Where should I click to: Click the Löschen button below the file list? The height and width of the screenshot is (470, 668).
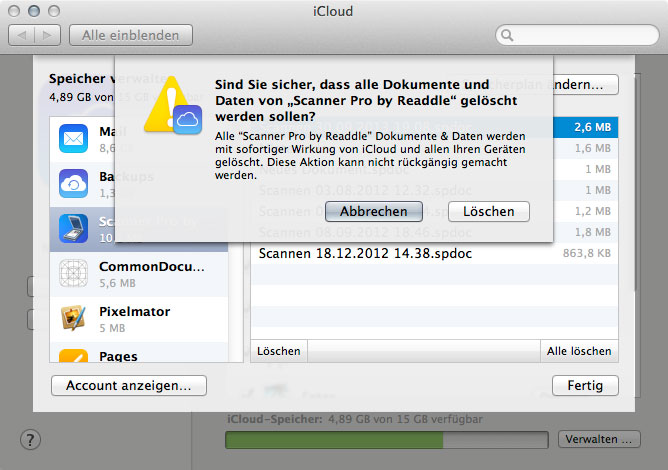(279, 351)
